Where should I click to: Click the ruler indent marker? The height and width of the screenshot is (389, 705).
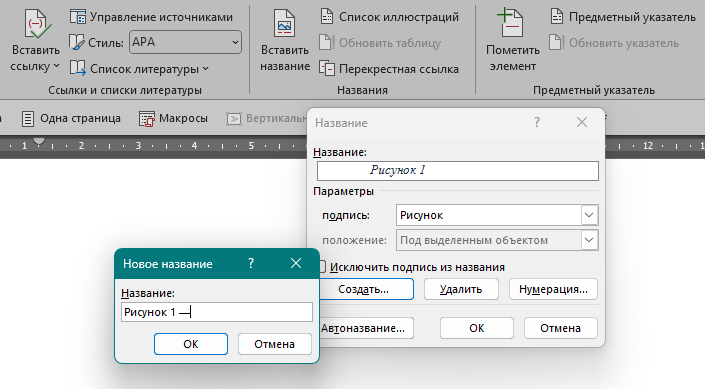click(39, 142)
